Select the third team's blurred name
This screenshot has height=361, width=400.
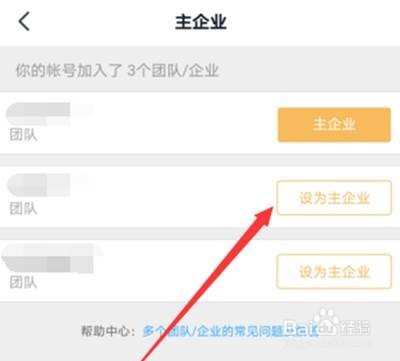pos(50,258)
